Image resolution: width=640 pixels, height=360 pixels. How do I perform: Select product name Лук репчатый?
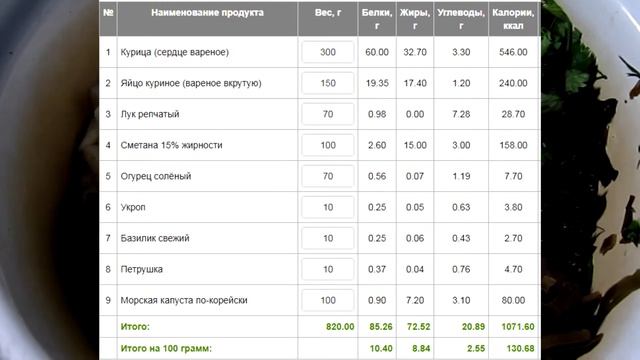(150, 114)
